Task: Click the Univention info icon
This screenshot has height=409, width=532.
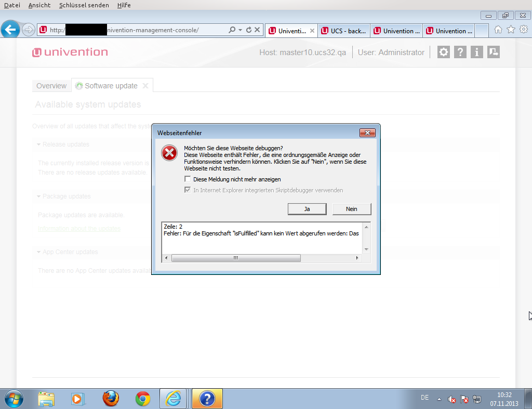Action: [x=476, y=52]
